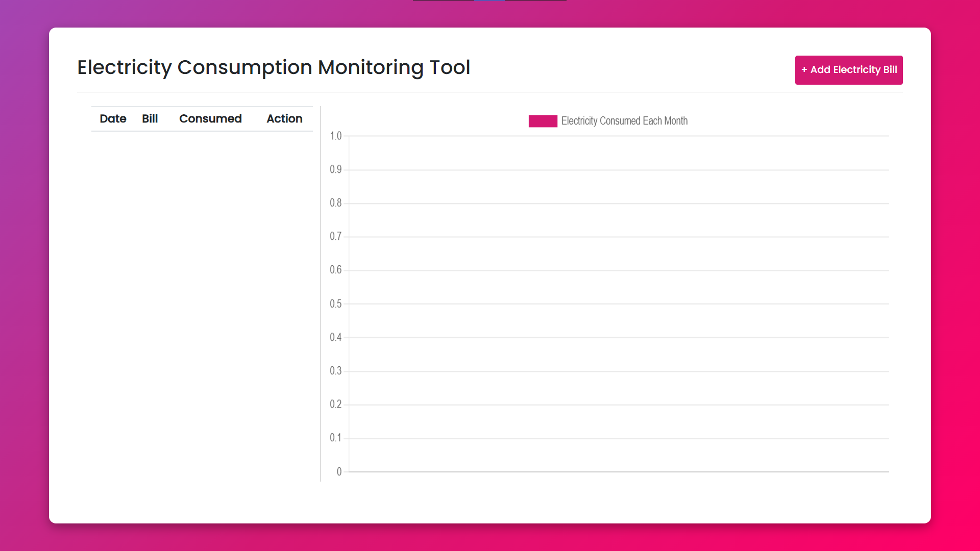Viewport: 980px width, 551px height.
Task: Click the Add Electricity Bill button
Action: click(849, 70)
